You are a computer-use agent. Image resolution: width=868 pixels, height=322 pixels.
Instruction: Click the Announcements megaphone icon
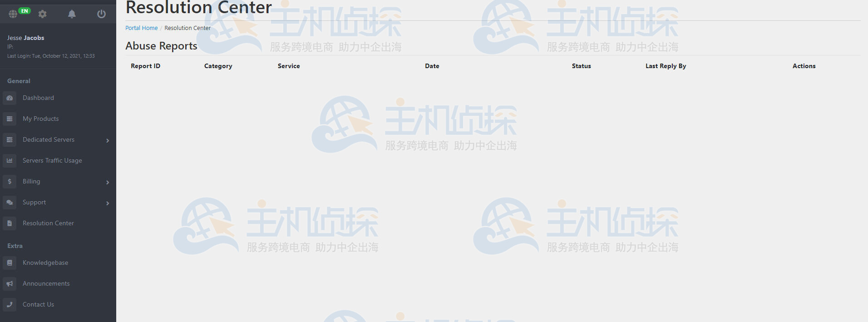coord(10,284)
